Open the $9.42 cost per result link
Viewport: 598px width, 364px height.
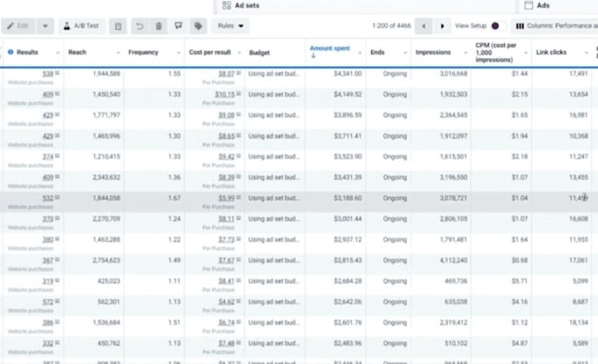[227, 157]
